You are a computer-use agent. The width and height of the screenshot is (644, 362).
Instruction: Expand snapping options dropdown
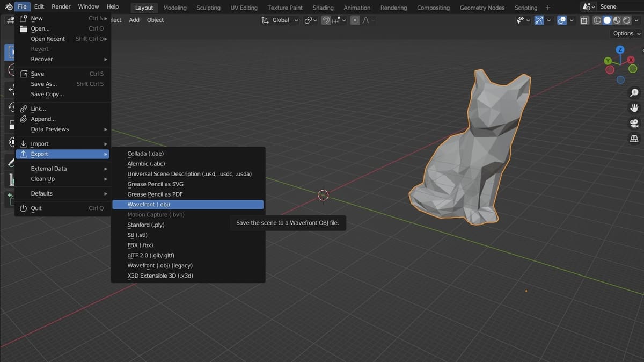pos(340,20)
